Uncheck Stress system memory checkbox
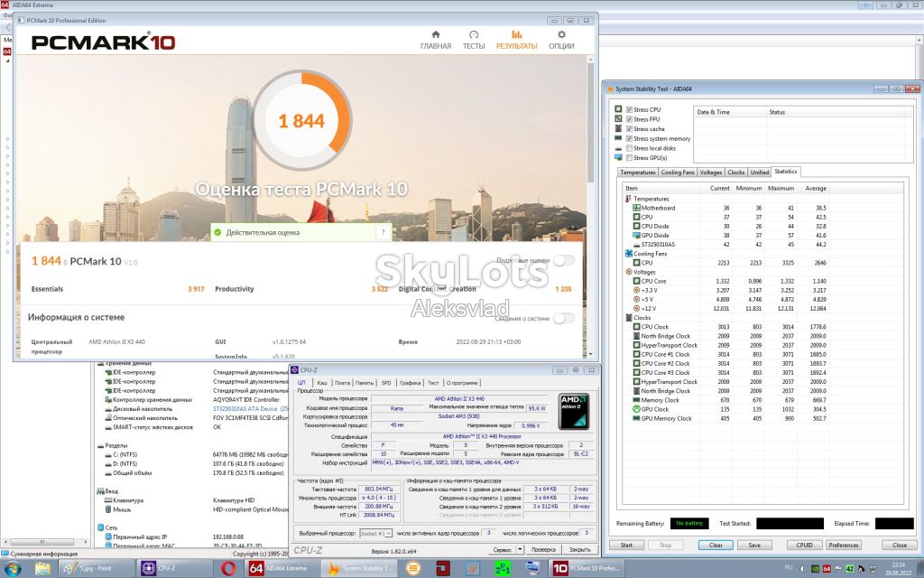This screenshot has width=924, height=578. pos(629,138)
